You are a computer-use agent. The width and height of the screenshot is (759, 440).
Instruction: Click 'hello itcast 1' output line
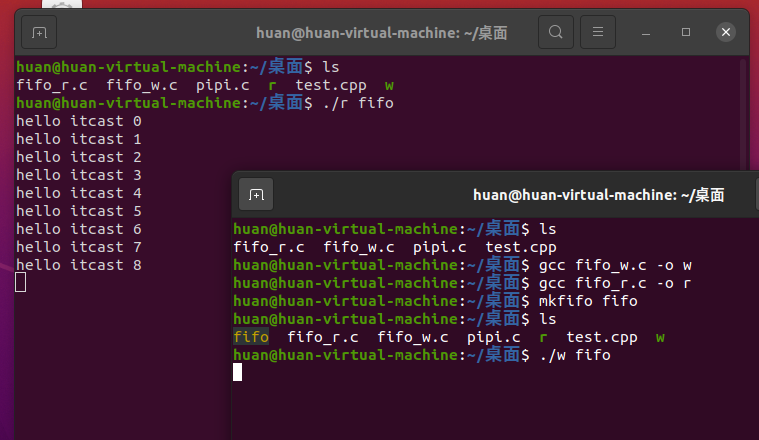point(79,139)
